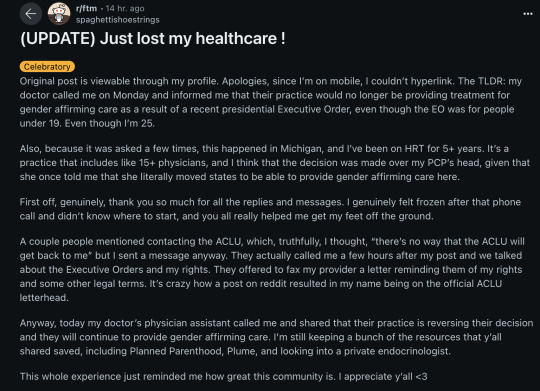Click the words 'Planned Parenthood' in the post
540x391 pixels.
coord(176,351)
